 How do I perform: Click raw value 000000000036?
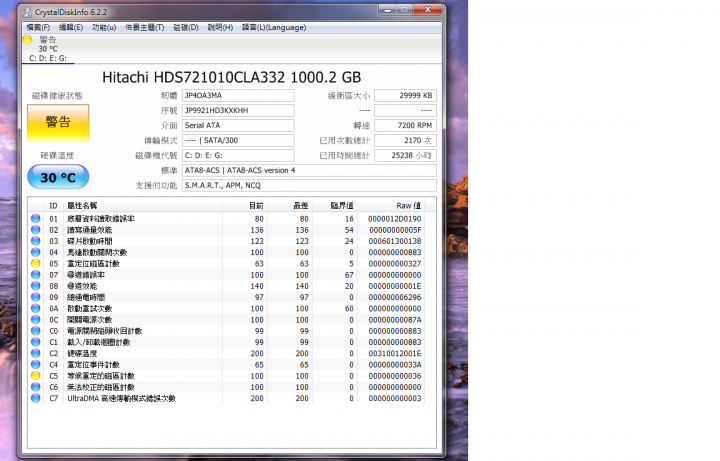(x=394, y=376)
